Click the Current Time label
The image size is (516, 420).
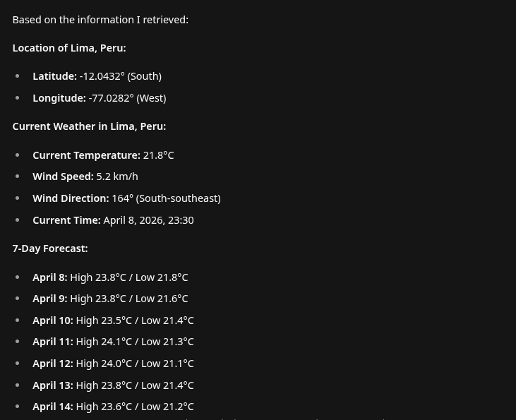66,220
